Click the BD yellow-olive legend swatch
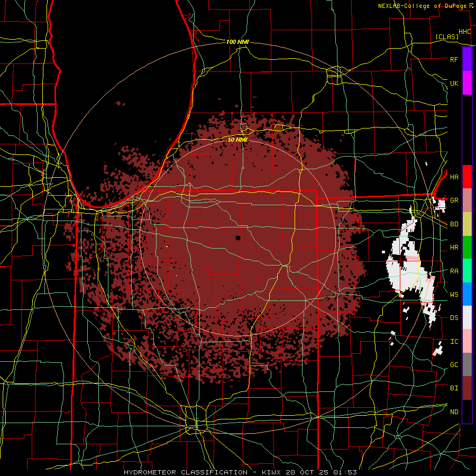The height and width of the screenshot is (476, 476). [x=467, y=224]
